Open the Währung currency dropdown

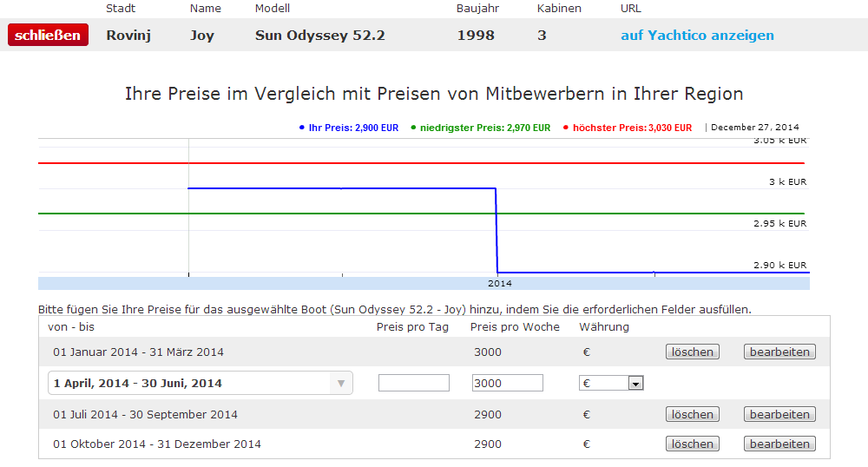(635, 383)
